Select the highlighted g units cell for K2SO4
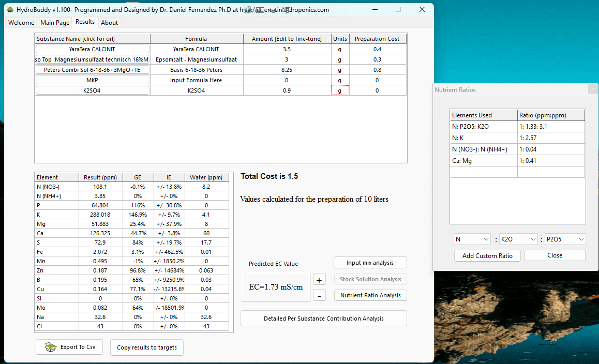The image size is (599, 364). pos(340,90)
